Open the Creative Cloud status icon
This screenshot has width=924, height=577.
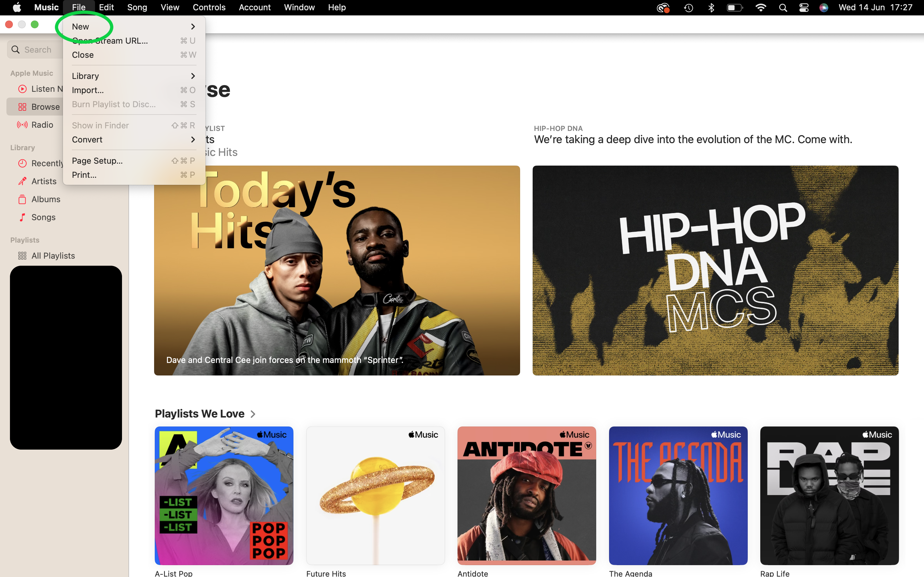663,8
